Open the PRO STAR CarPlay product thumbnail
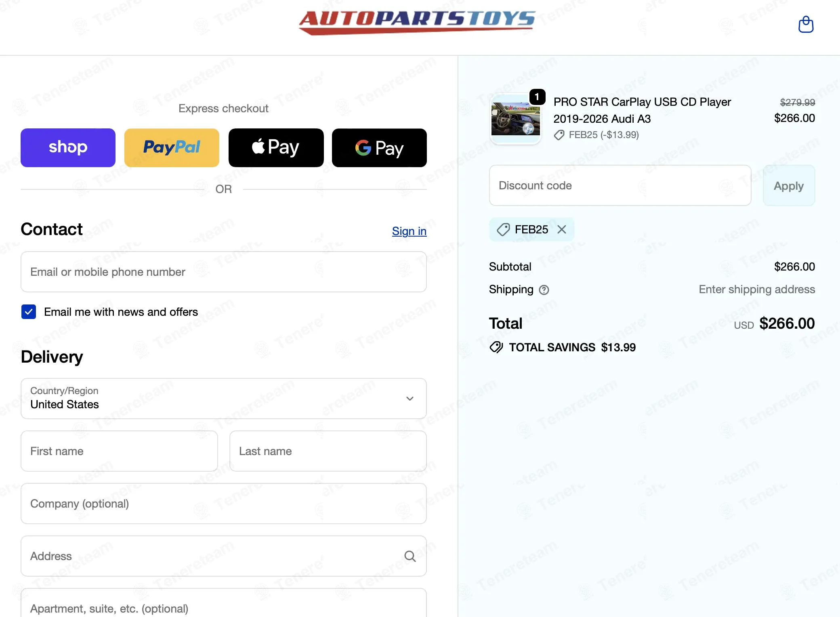Screen dimensions: 840x617 [x=515, y=119]
